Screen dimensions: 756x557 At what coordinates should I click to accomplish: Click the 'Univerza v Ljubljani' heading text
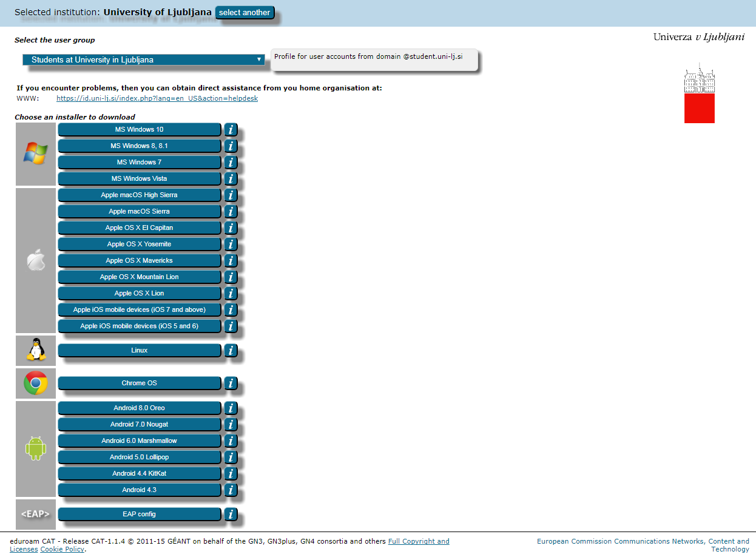click(x=699, y=37)
